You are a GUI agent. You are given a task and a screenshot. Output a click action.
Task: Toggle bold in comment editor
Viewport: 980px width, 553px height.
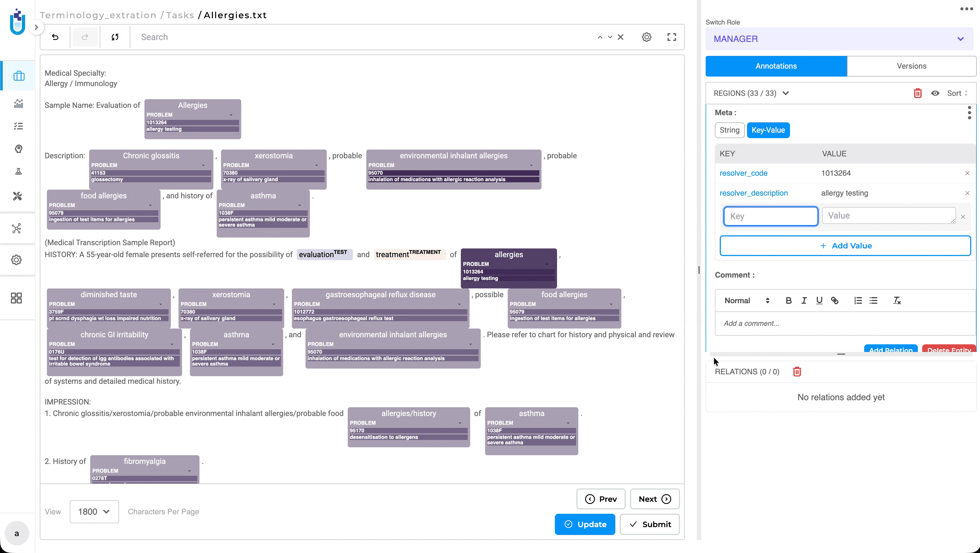point(789,300)
